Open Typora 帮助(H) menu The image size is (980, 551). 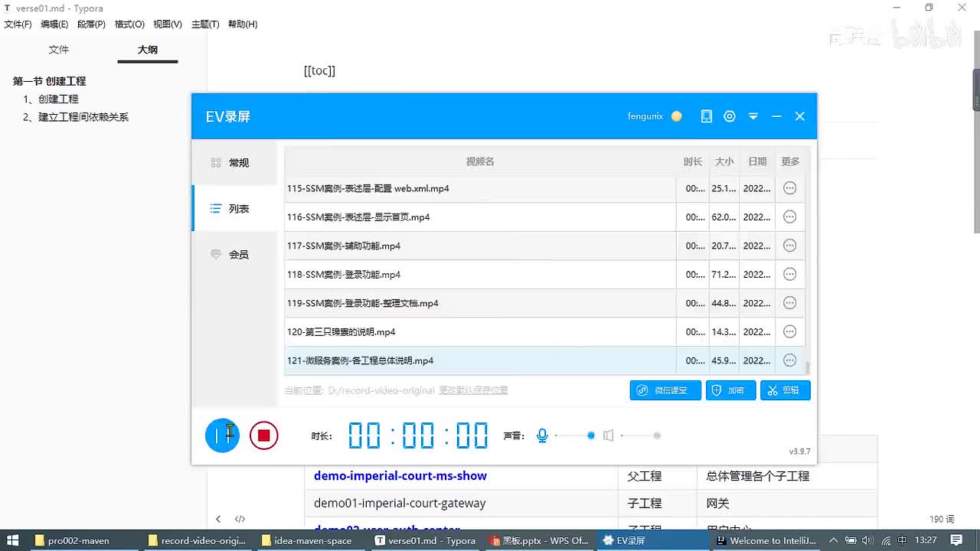242,24
